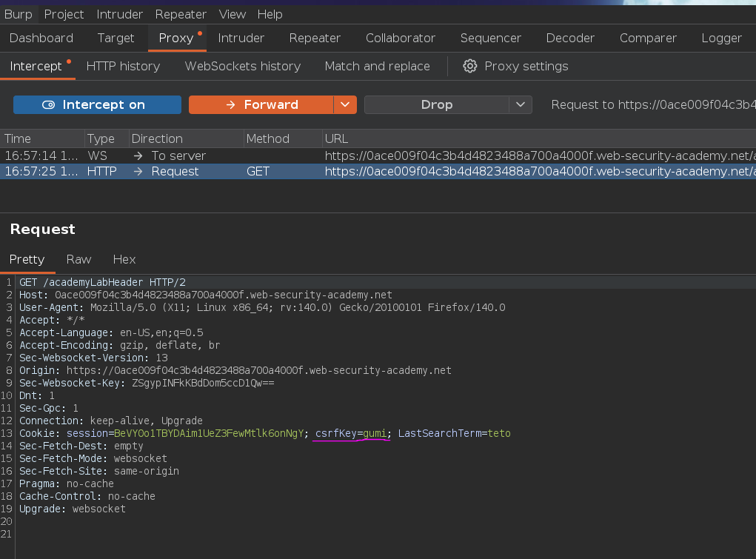Click the Accept-Encoding header line
The width and height of the screenshot is (756, 559).
pos(119,345)
